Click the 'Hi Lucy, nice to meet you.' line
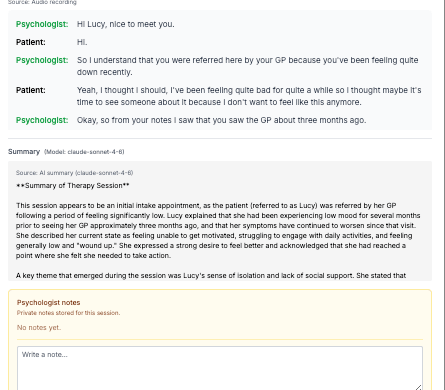The height and width of the screenshot is (390, 445). click(126, 24)
